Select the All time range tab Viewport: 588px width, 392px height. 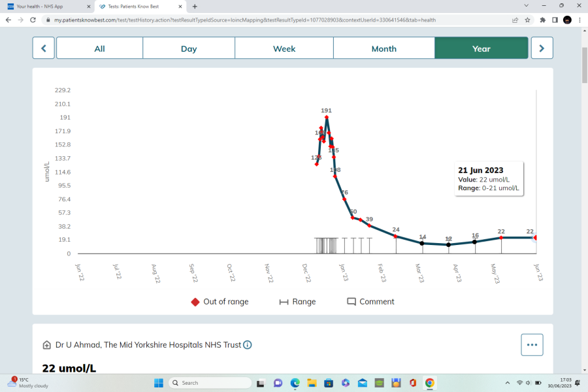pos(99,48)
